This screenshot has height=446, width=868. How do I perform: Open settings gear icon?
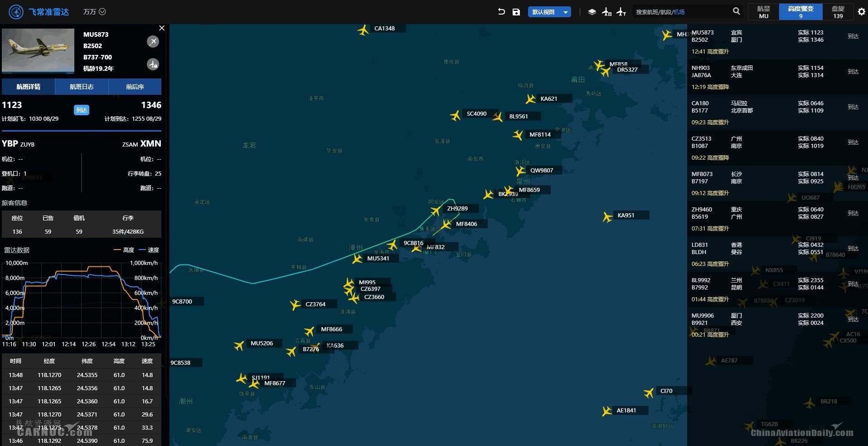(861, 12)
